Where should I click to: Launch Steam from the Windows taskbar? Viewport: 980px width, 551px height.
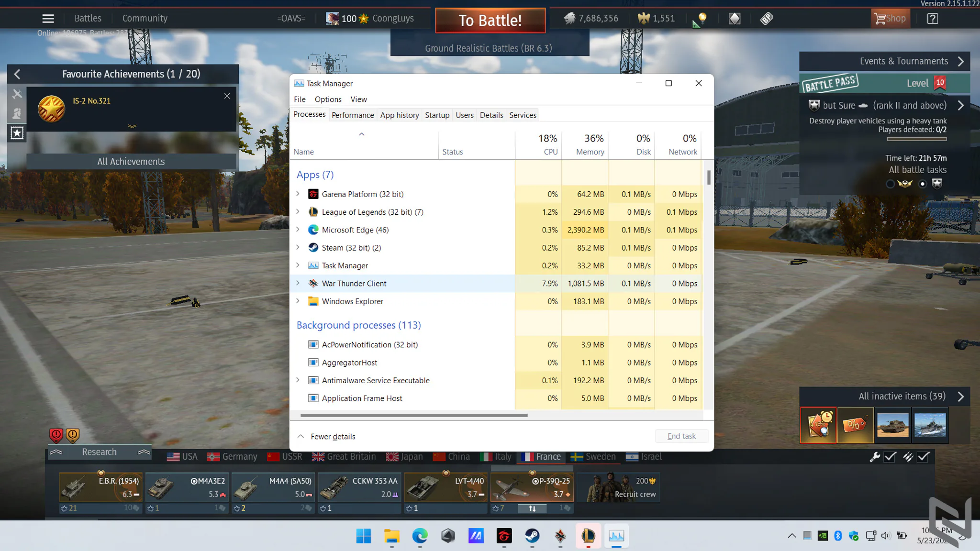(532, 536)
